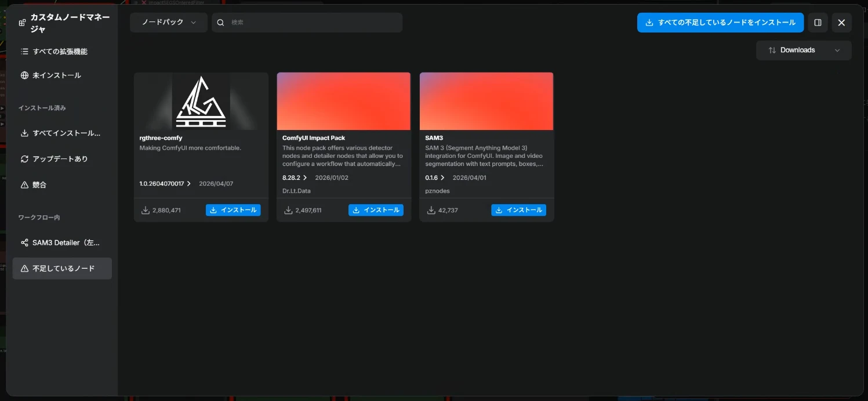Click the download count icon beside 42,737
This screenshot has height=401, width=868.
pyautogui.click(x=431, y=210)
